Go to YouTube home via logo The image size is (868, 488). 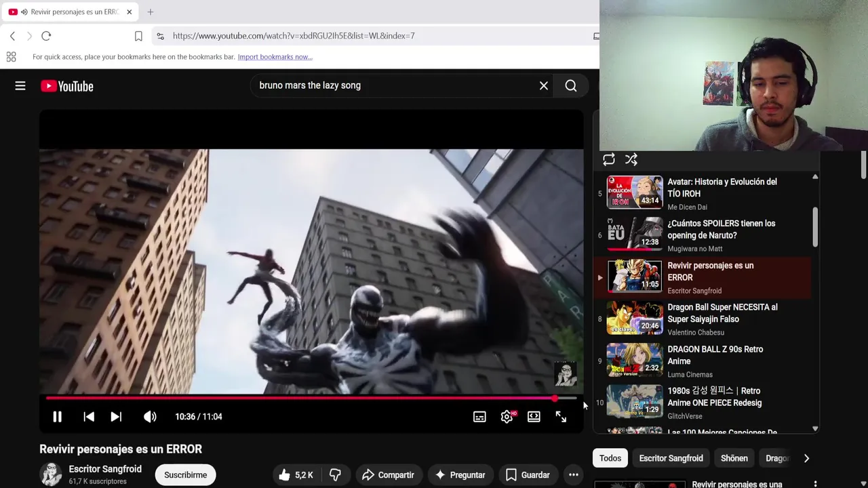[x=66, y=86]
